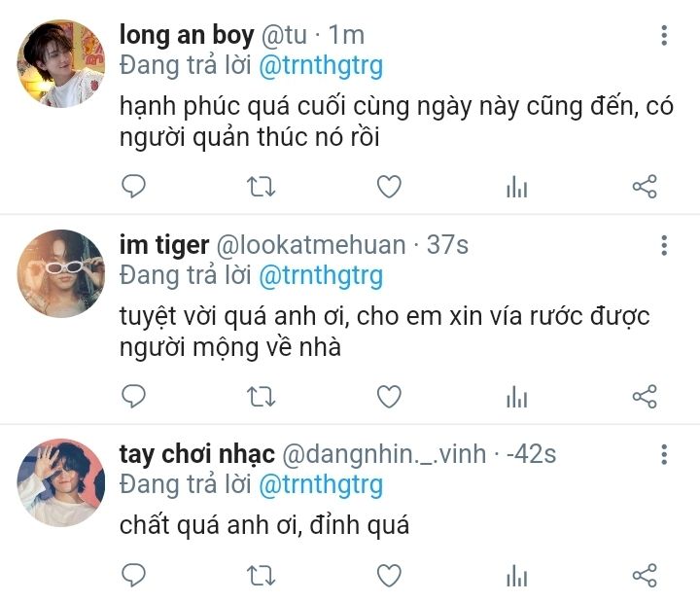The width and height of the screenshot is (700, 602).
Task: View analytics for long an boy's tweet
Action: (x=516, y=188)
